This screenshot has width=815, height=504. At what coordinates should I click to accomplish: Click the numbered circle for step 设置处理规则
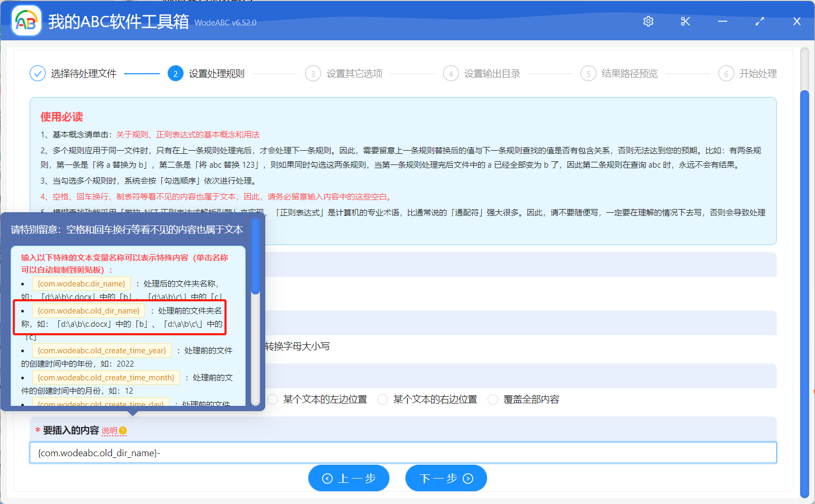pyautogui.click(x=176, y=73)
